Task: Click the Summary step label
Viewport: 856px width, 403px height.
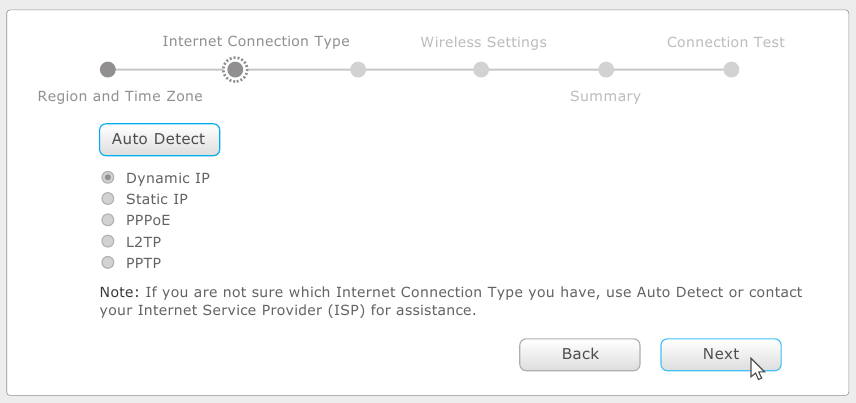Action: coord(605,96)
